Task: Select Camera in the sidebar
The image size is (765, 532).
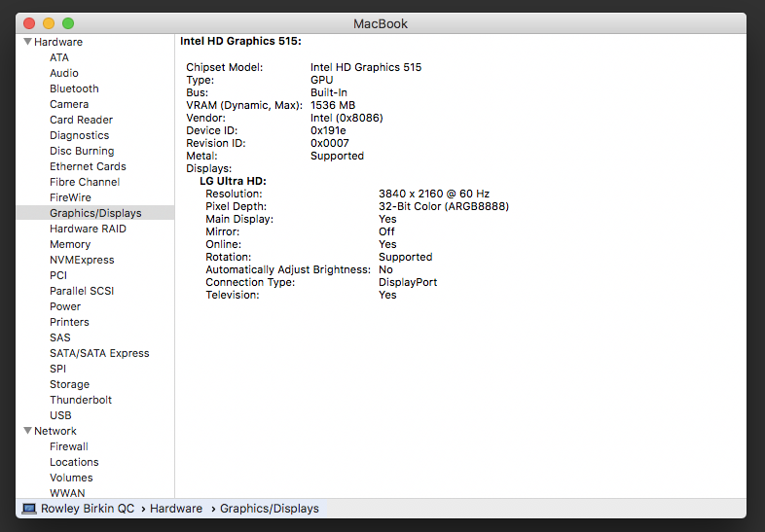Action: [x=69, y=104]
